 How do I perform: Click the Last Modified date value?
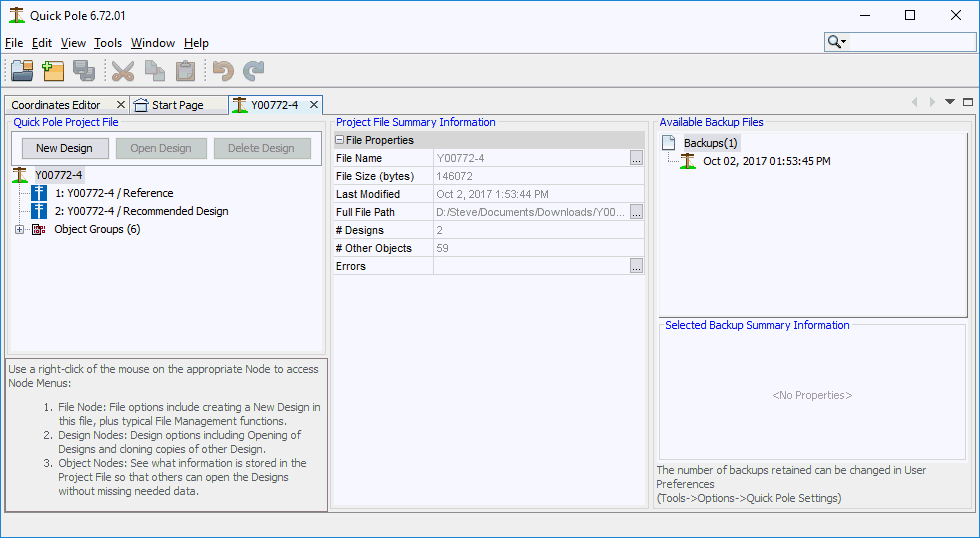click(492, 194)
